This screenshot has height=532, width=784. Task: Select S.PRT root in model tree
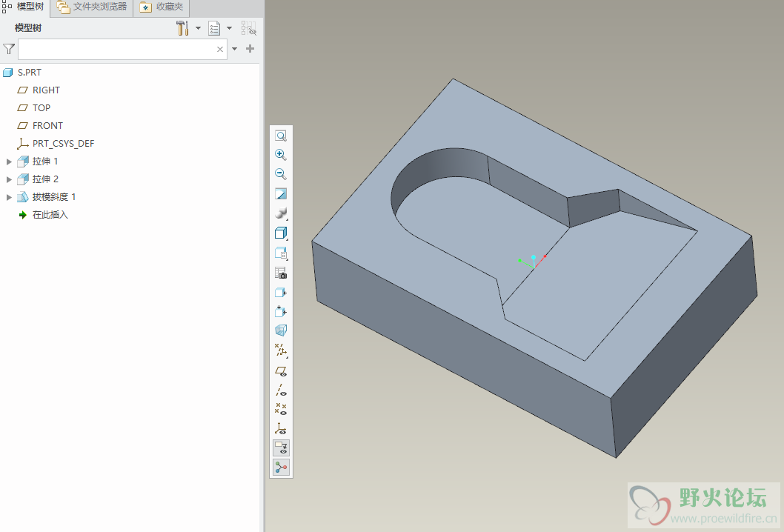30,73
